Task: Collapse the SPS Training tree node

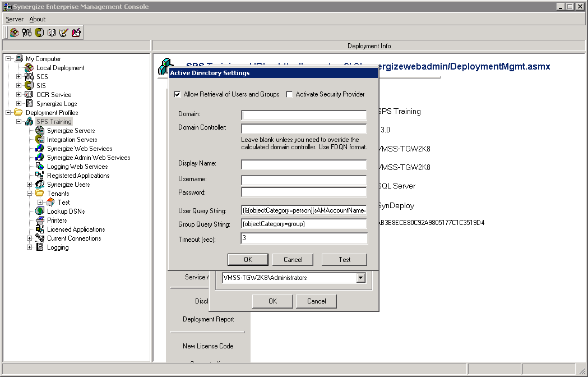Action: pos(18,122)
